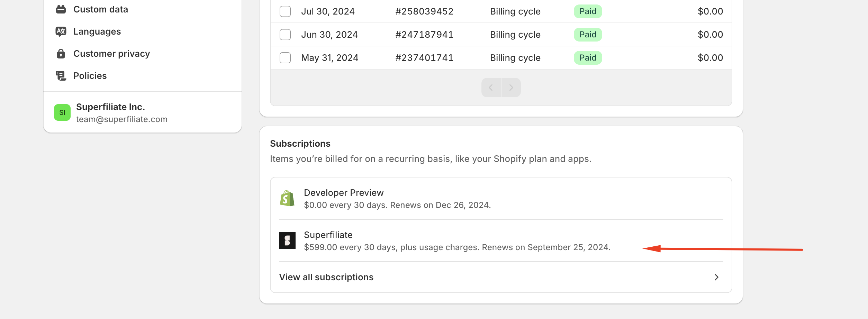Check the May 31, 2024 bill checkbox
The width and height of the screenshot is (868, 319).
(285, 58)
